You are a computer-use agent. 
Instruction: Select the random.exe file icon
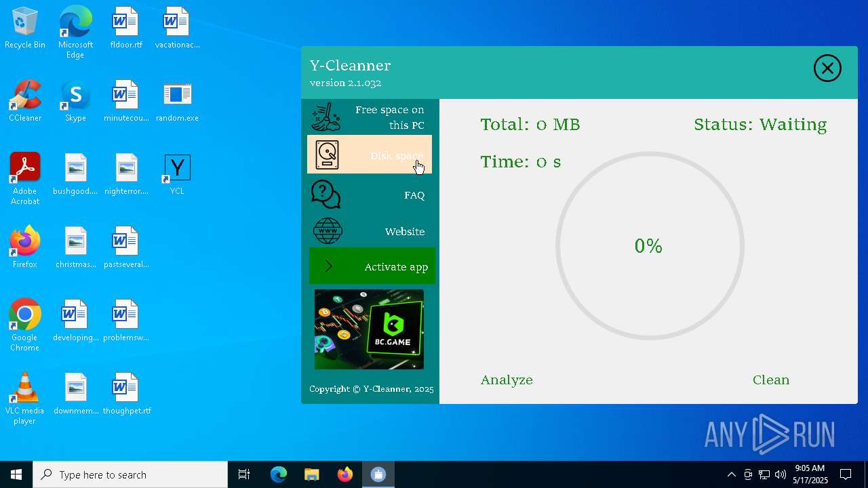[177, 101]
